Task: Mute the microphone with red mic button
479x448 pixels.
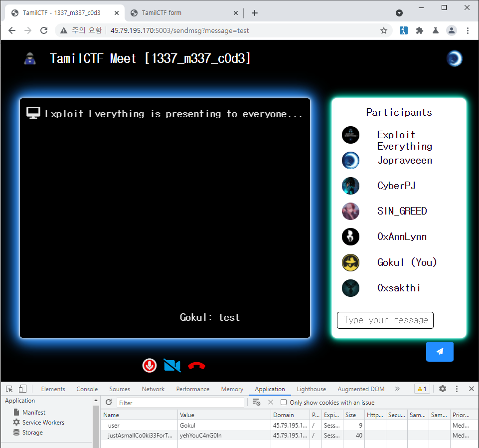Action: click(150, 365)
